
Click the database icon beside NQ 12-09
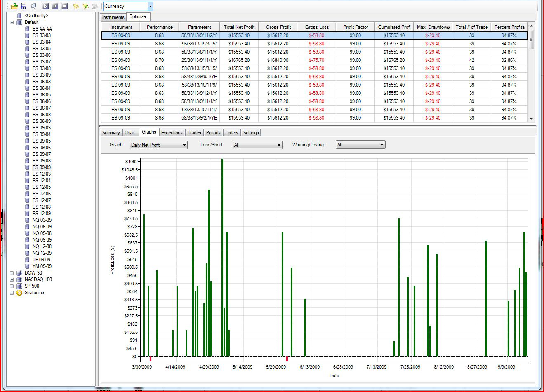[x=28, y=253]
